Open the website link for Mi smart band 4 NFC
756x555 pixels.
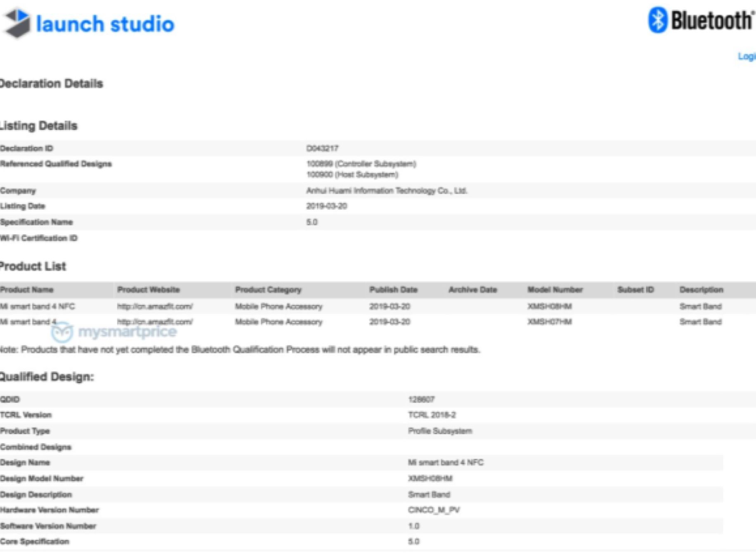click(x=155, y=307)
